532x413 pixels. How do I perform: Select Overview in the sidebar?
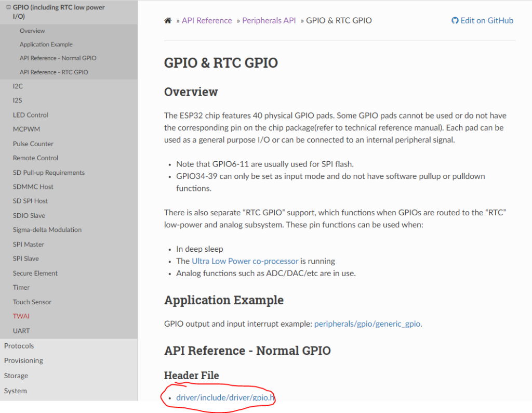(32, 31)
